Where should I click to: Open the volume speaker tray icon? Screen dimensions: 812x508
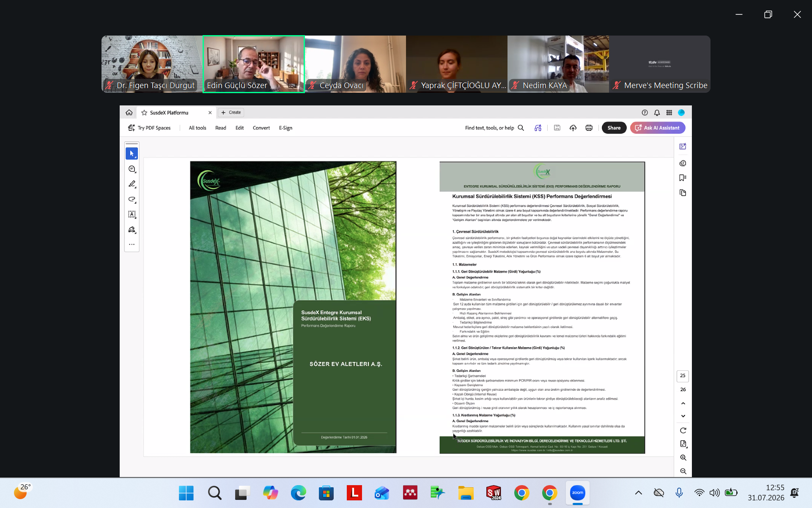(715, 493)
